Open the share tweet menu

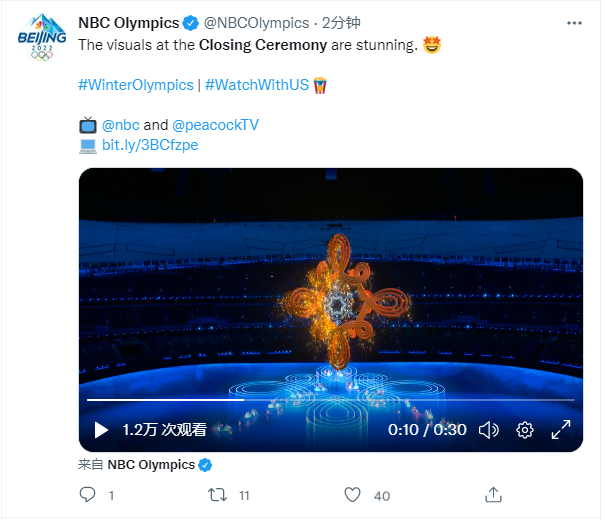click(x=493, y=495)
